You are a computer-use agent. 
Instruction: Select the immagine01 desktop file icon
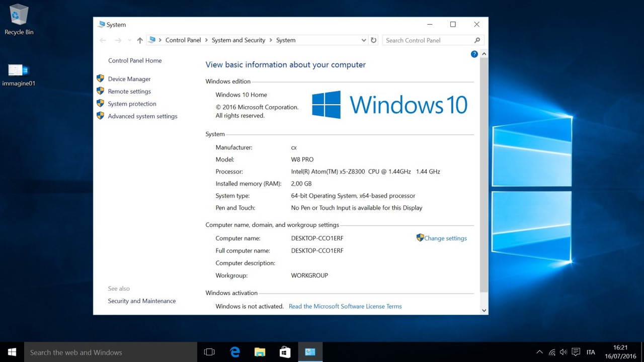click(x=19, y=75)
